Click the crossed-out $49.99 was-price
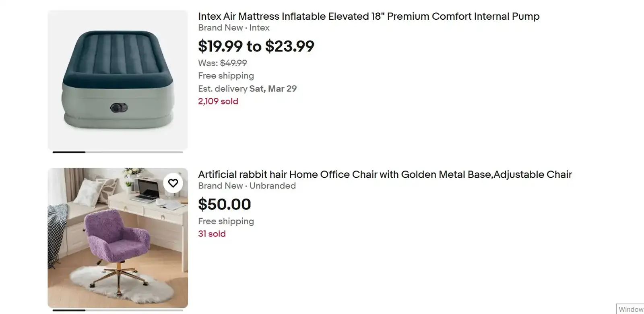The width and height of the screenshot is (644, 314). pyautogui.click(x=233, y=63)
